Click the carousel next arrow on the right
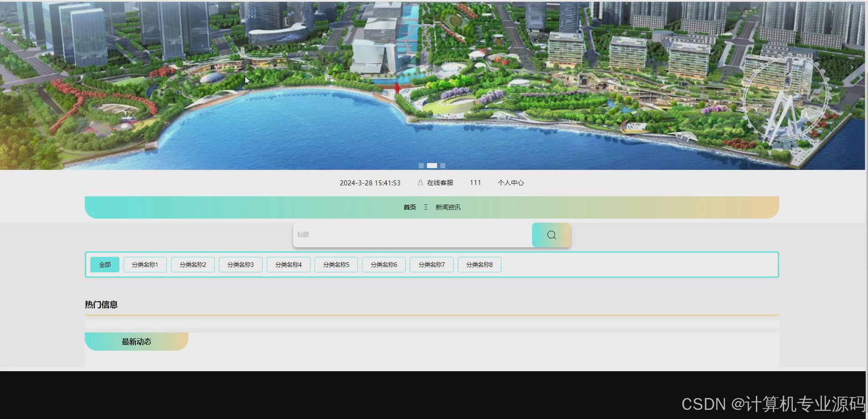 click(x=852, y=67)
